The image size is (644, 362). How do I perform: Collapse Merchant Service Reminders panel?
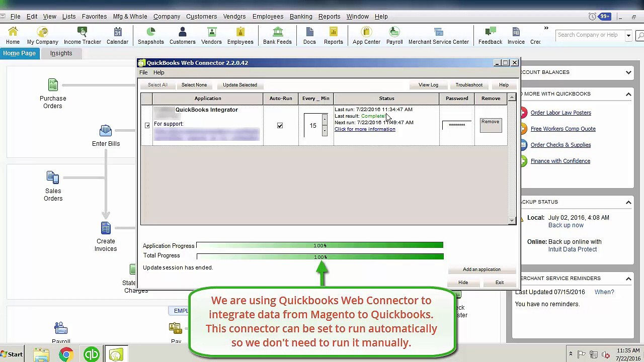[x=628, y=279]
